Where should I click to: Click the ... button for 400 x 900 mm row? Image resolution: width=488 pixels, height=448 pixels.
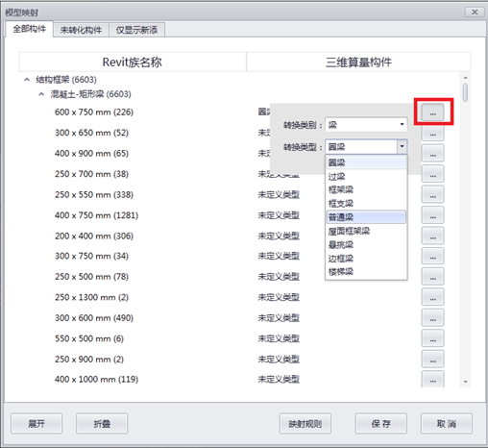coord(432,153)
